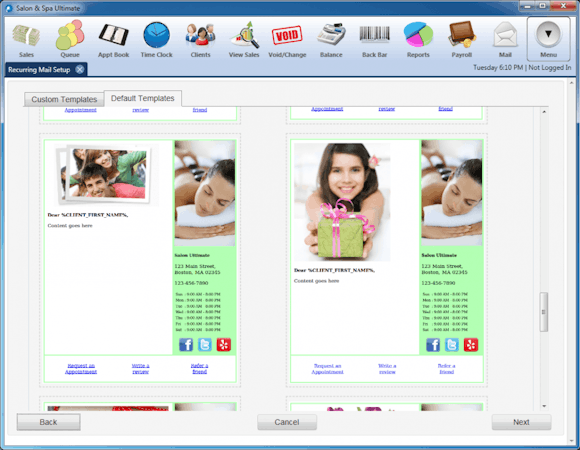Click Twitter icon in left template
Image resolution: width=580 pixels, height=450 pixels.
205,345
